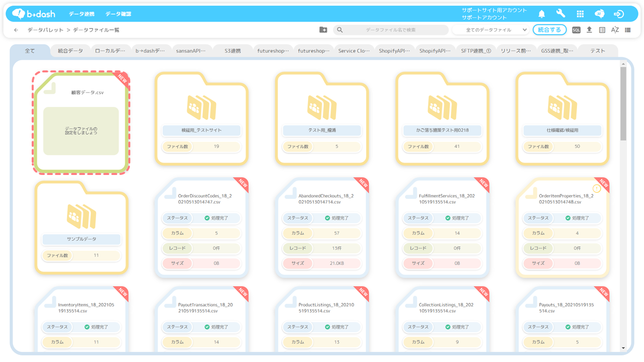Screen dimensions: 644x362
Task: Select the 全て tab
Action: pyautogui.click(x=30, y=51)
